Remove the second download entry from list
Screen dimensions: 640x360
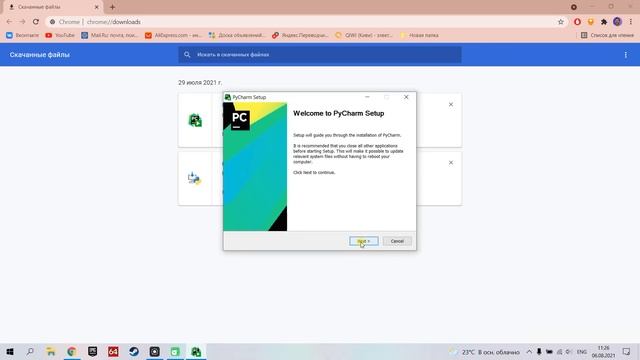pyautogui.click(x=451, y=162)
